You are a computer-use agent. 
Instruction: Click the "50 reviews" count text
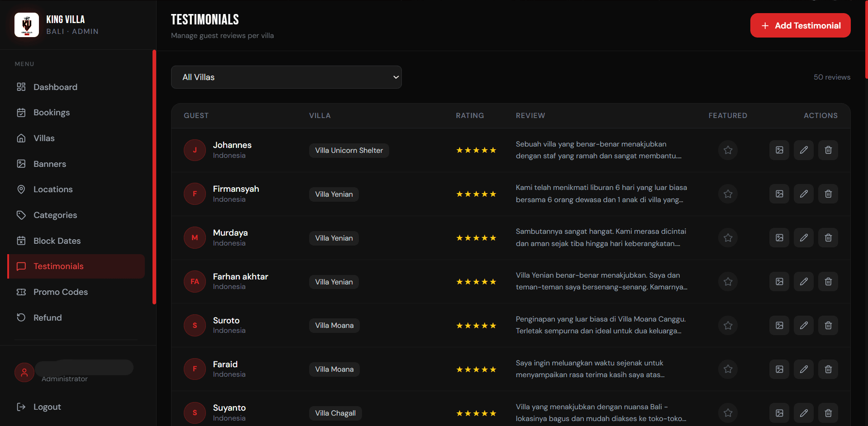(832, 77)
